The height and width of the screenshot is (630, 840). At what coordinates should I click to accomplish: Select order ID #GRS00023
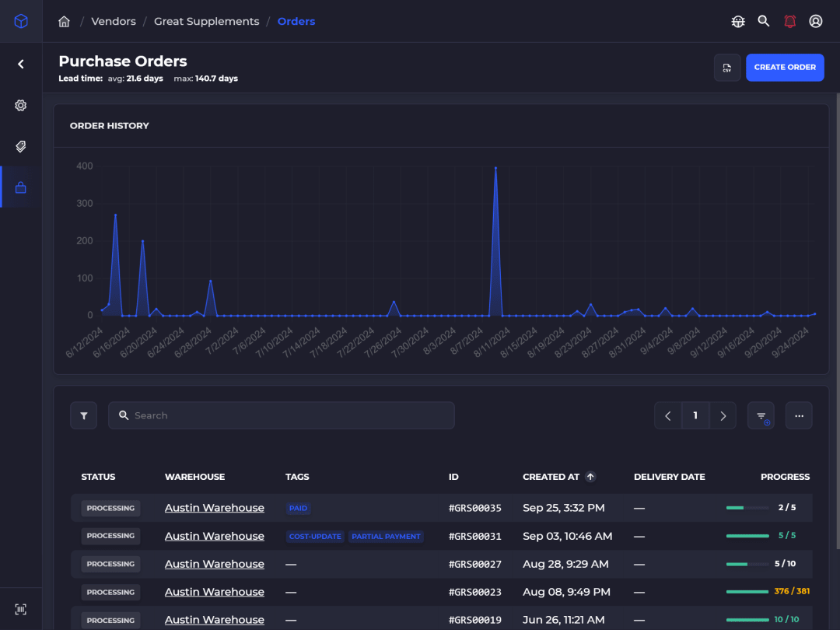pyautogui.click(x=475, y=592)
